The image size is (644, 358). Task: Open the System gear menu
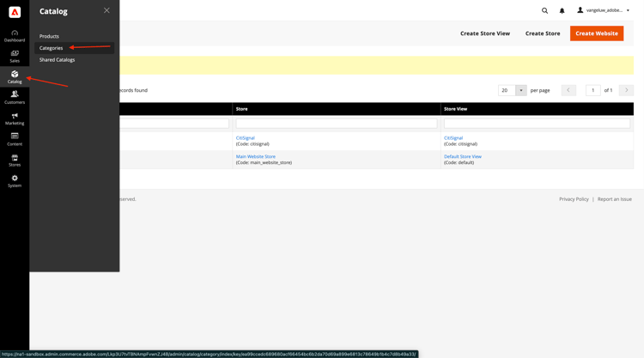(15, 181)
